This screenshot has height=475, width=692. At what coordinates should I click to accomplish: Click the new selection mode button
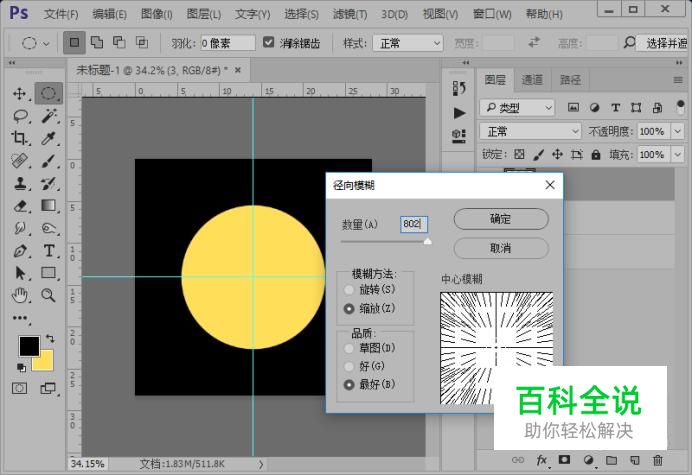click(x=74, y=43)
